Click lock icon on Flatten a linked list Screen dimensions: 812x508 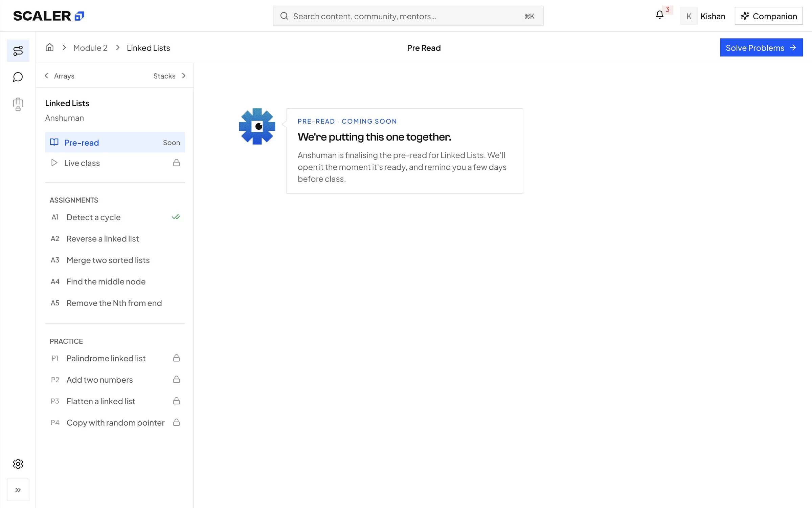[x=176, y=401]
